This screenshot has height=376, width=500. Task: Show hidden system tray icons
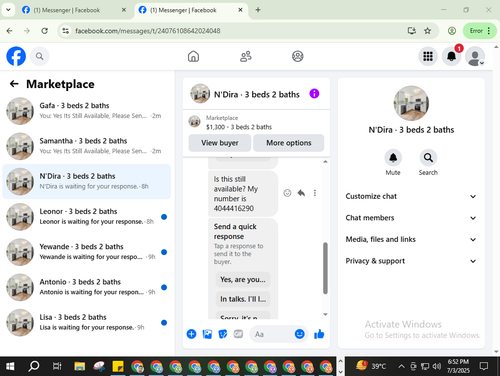[x=401, y=367]
